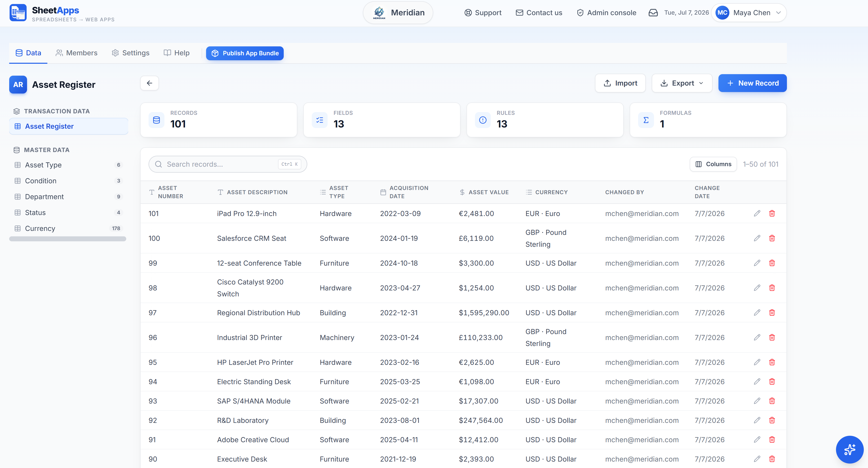Image resolution: width=868 pixels, height=468 pixels.
Task: Switch to the Members tab
Action: tap(76, 53)
